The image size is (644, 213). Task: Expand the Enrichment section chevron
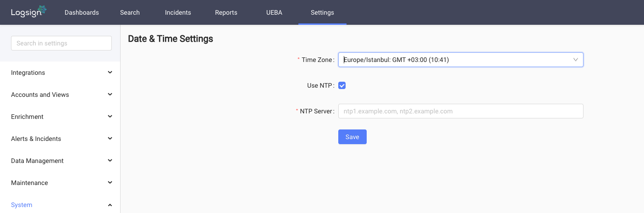click(110, 117)
